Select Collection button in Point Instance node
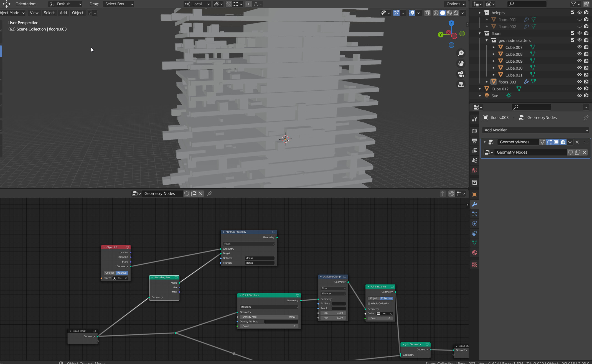Image resolution: width=592 pixels, height=364 pixels. 386,298
